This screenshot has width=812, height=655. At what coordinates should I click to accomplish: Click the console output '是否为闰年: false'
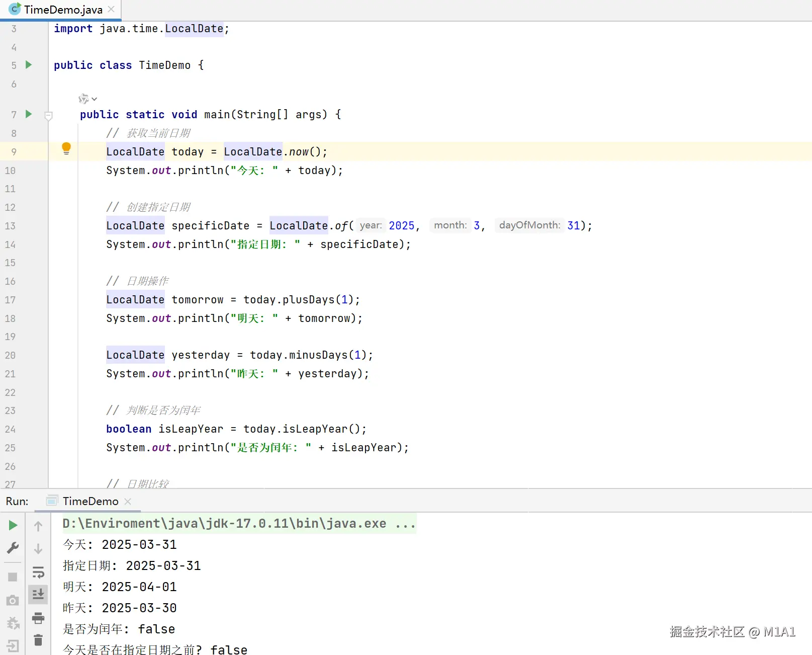tap(119, 629)
